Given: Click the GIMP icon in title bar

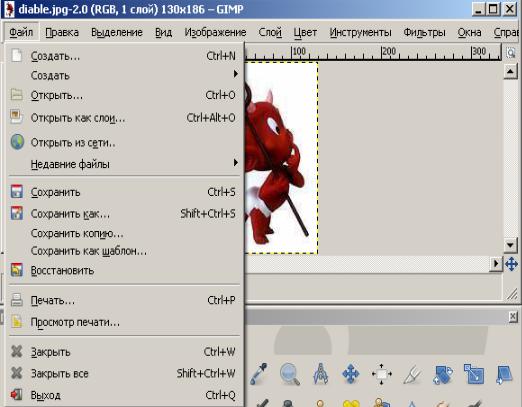Looking at the screenshot, I should pos(9,9).
